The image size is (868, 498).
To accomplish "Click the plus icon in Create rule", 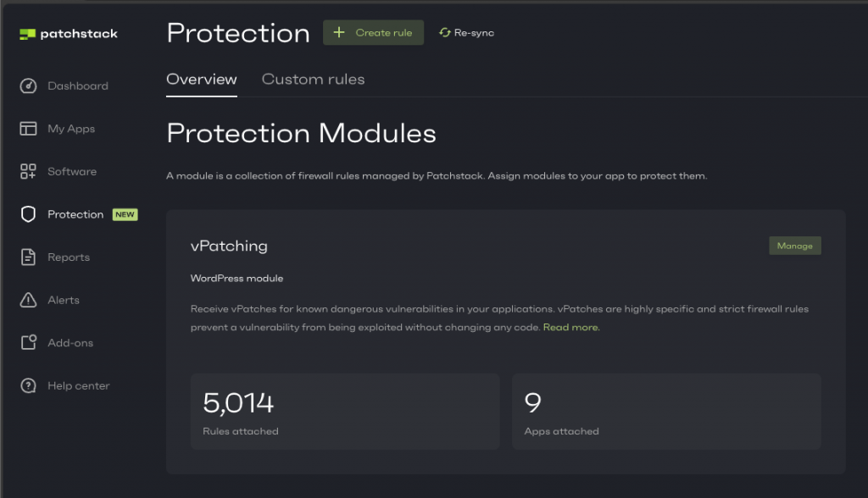I will 339,33.
